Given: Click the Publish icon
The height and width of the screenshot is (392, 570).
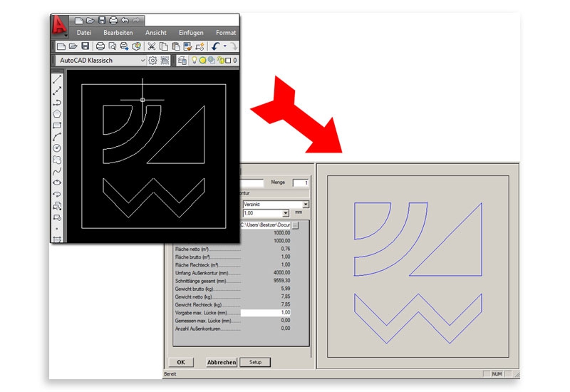Looking at the screenshot, I should click(124, 46).
